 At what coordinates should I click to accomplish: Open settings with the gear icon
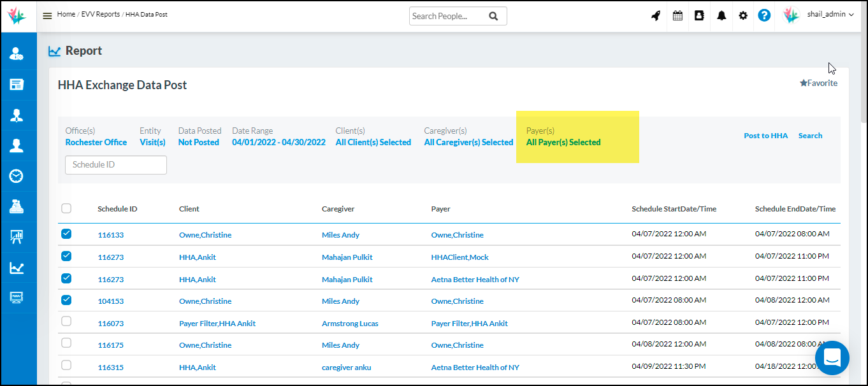coord(742,15)
